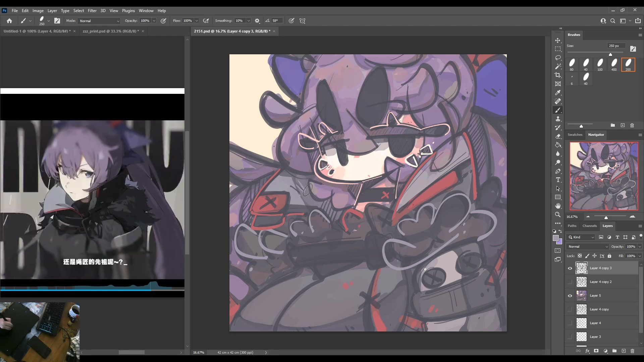The height and width of the screenshot is (362, 644).
Task: Select the Paint Bucket tool
Action: [x=558, y=145]
